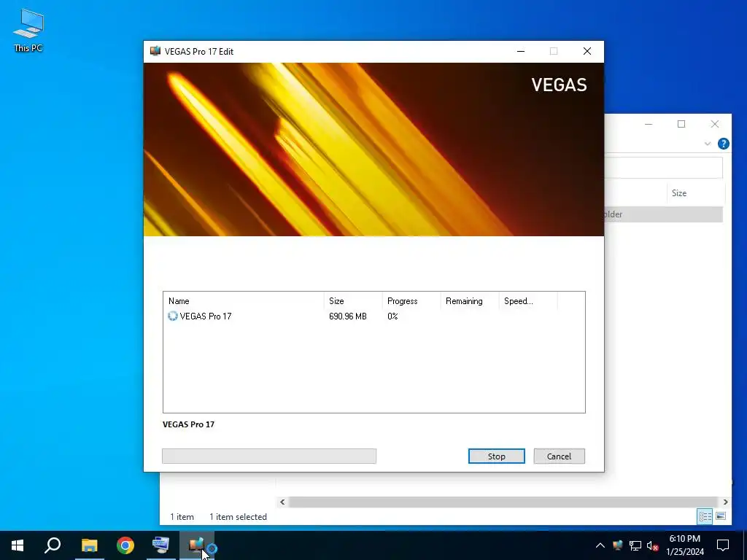Viewport: 747px width, 560px height.
Task: Open the File Explorer help icon
Action: click(x=723, y=144)
